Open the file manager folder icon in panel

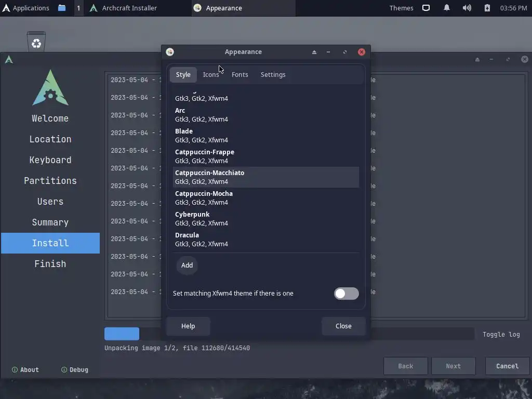click(62, 8)
